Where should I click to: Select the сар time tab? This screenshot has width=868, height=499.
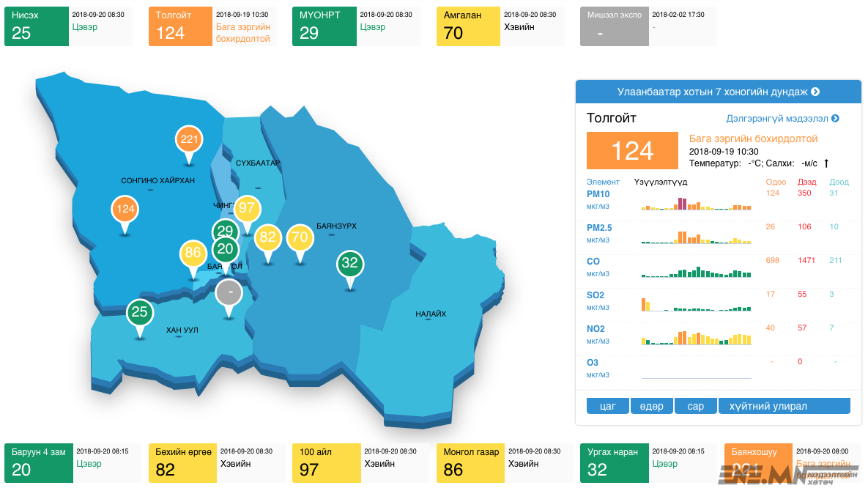point(696,406)
